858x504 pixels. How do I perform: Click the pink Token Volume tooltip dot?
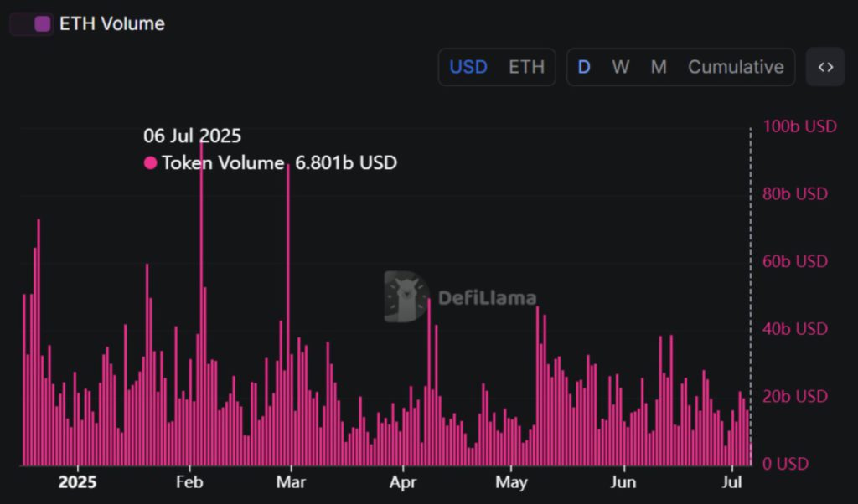(x=151, y=163)
